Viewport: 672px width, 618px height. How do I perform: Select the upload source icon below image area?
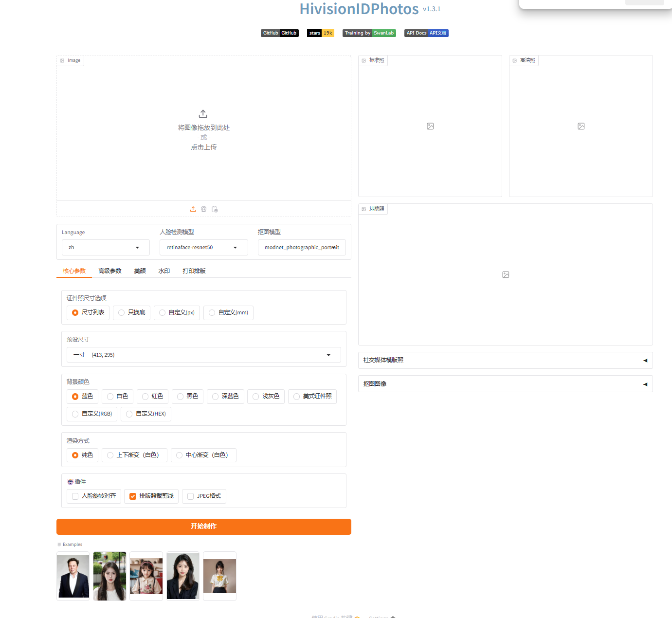[193, 209]
